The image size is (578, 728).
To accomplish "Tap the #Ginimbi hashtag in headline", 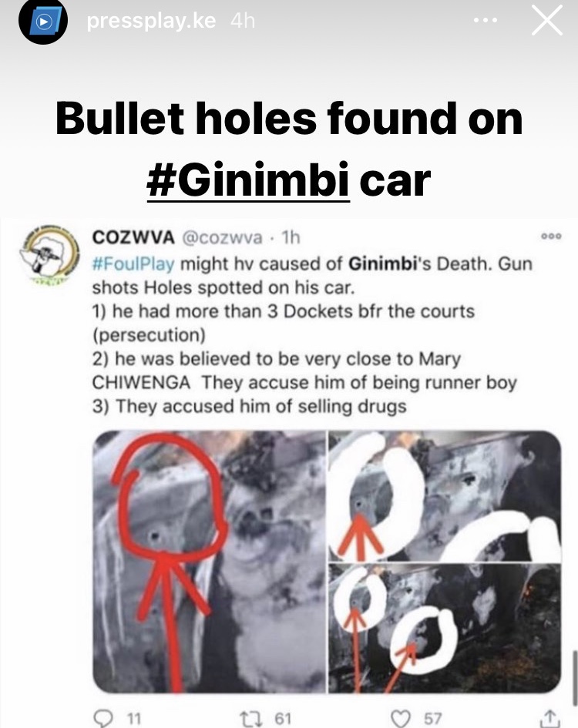I will (x=247, y=180).
